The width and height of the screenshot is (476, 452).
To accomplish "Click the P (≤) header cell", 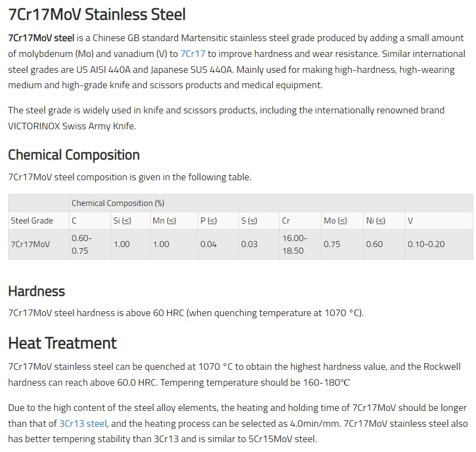I will 218,221.
